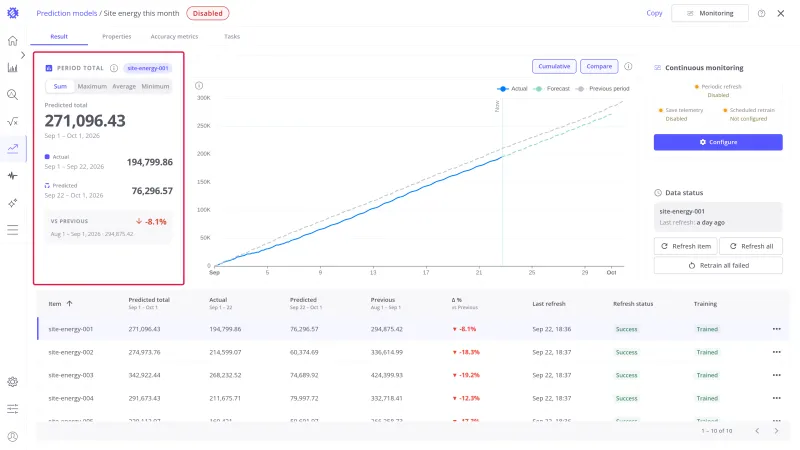Screen dimensions: 800x450
Task: Toggle the Compare chart mode
Action: pyautogui.click(x=599, y=66)
